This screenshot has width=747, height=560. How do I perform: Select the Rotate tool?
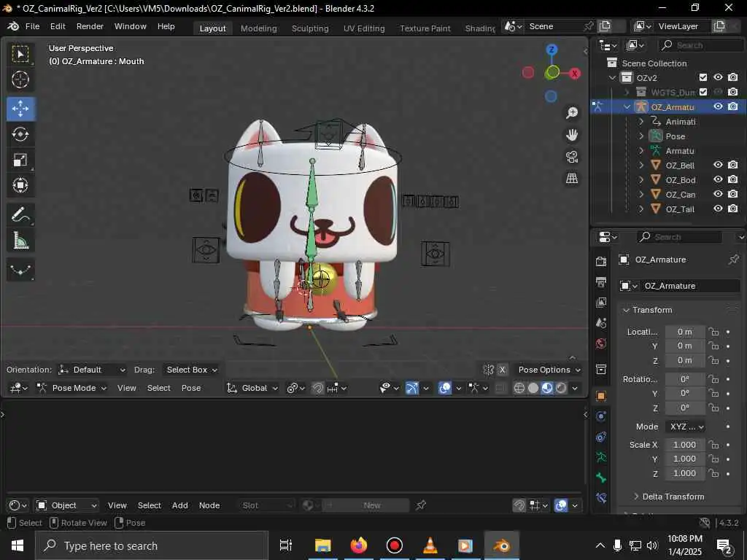tap(20, 134)
